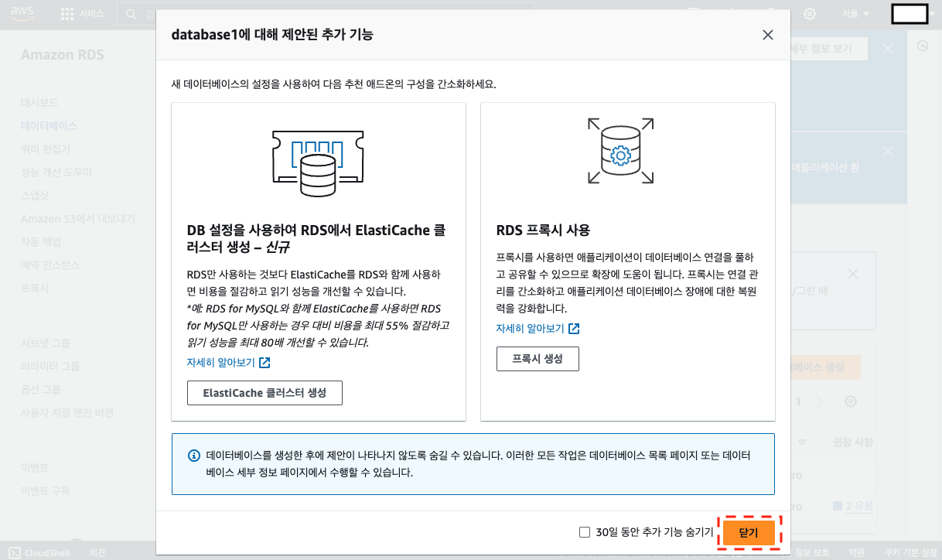Open 파라미터 그룹 in the sidebar
Image resolution: width=942 pixels, height=560 pixels.
pyautogui.click(x=50, y=366)
